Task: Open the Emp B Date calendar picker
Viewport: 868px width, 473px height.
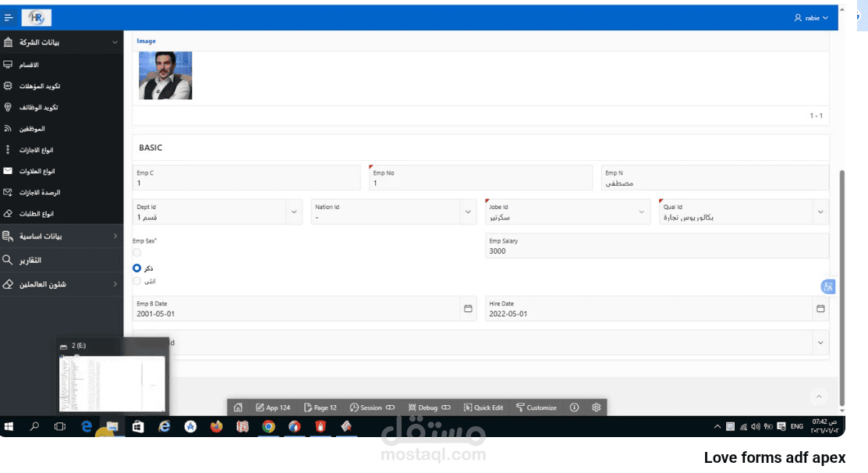Action: click(x=468, y=308)
